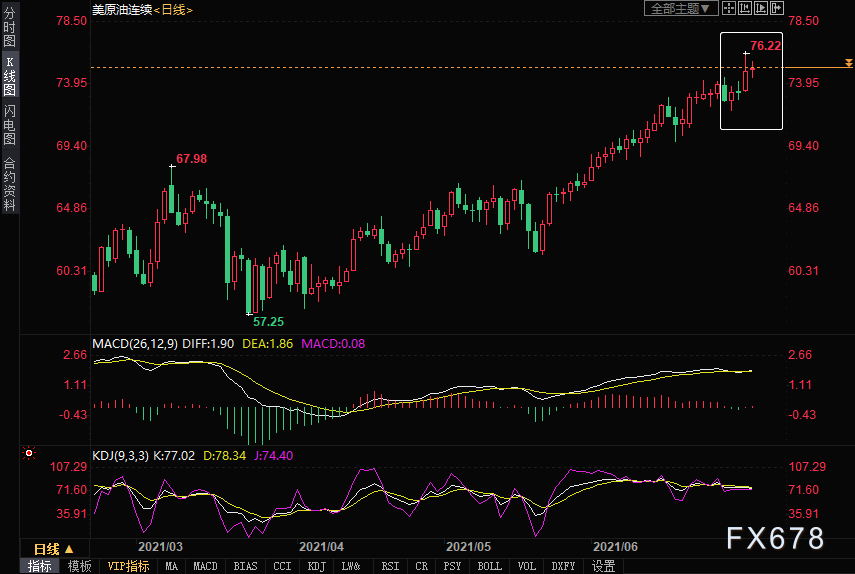Image resolution: width=855 pixels, height=574 pixels.
Task: Click the MACD(26,12,9) panel label
Action: [135, 344]
